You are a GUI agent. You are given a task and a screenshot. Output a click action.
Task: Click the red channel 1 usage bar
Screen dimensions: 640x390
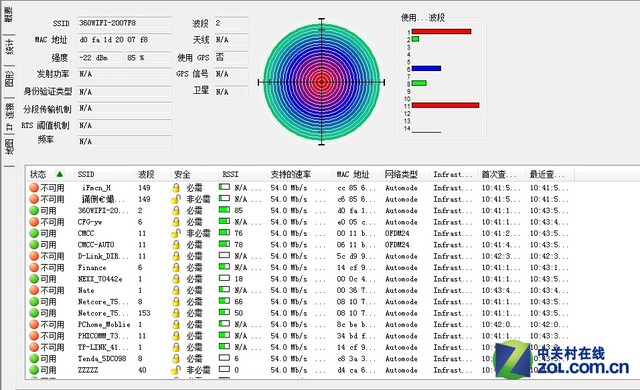[441, 31]
